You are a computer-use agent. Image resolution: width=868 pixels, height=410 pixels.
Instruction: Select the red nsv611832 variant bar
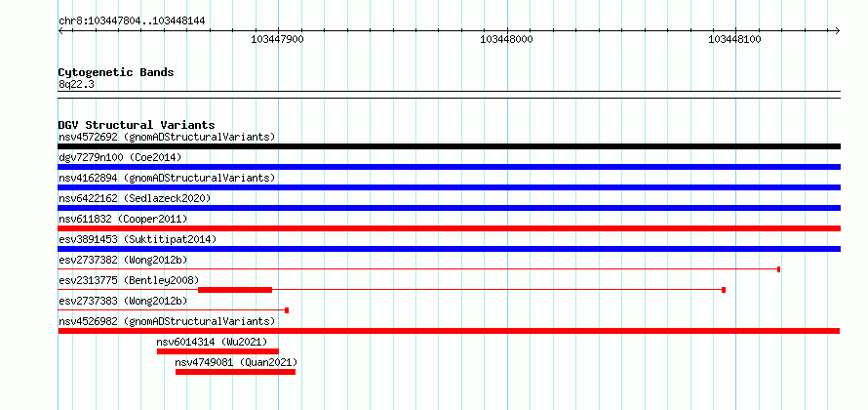[x=449, y=228]
